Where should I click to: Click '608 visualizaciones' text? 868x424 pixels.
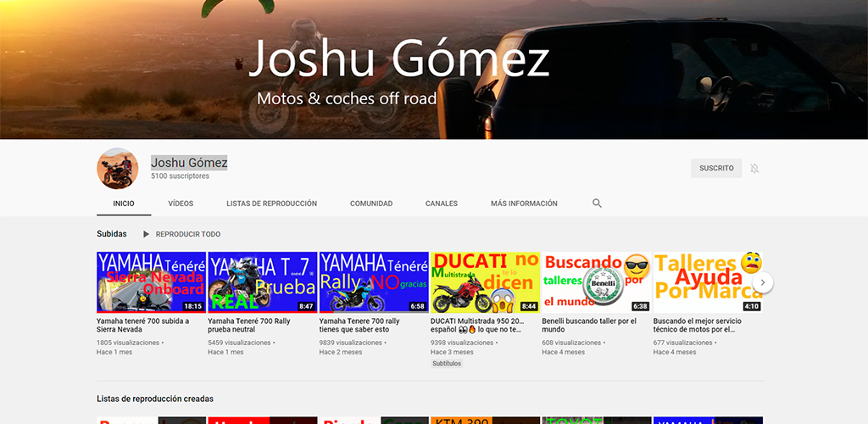coord(571,343)
